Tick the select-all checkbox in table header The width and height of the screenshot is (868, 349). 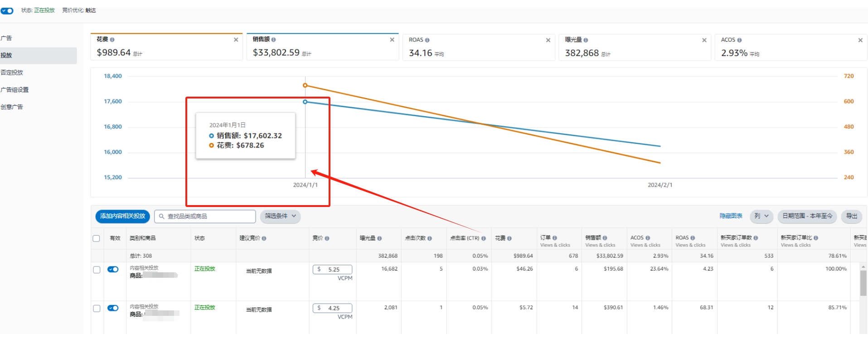(96, 239)
